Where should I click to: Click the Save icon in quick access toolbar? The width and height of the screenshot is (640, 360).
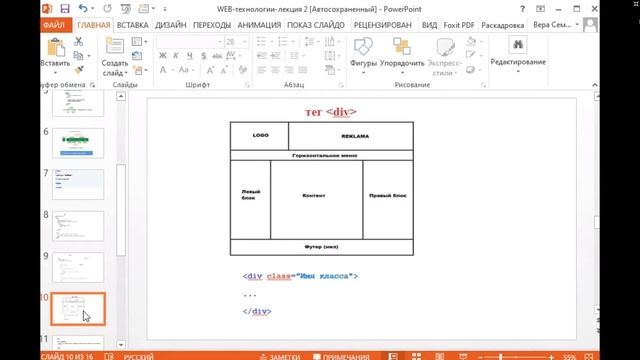(64, 9)
